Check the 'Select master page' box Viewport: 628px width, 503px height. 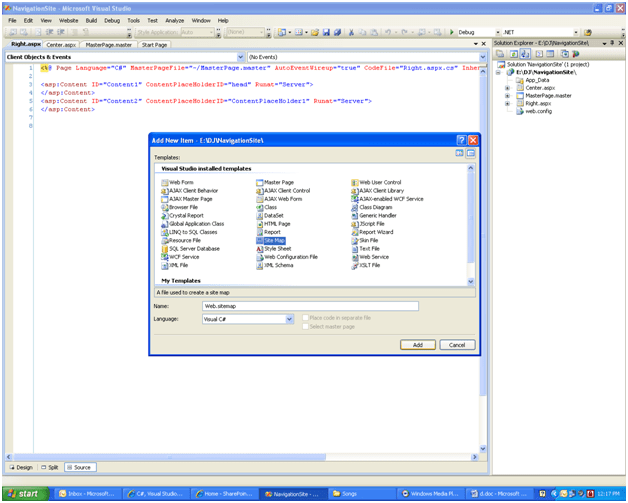click(305, 327)
